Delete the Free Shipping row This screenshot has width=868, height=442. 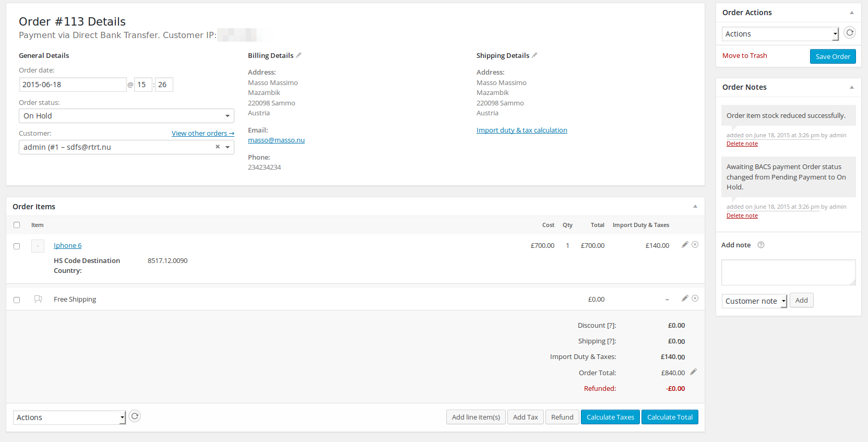(x=695, y=298)
